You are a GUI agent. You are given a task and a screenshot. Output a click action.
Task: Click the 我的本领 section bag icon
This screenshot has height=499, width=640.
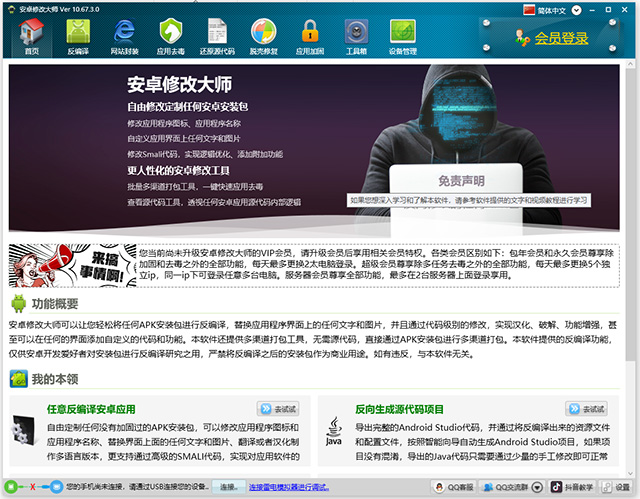(18, 379)
